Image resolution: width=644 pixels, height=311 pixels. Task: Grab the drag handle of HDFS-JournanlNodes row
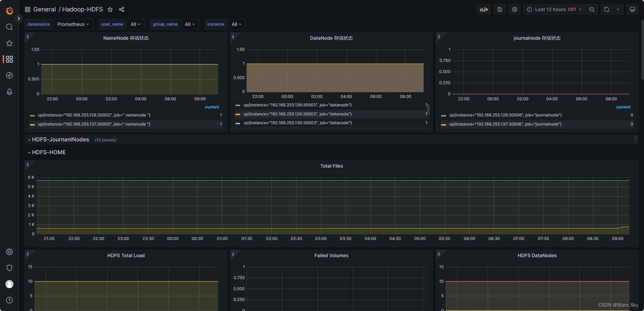(x=636, y=140)
